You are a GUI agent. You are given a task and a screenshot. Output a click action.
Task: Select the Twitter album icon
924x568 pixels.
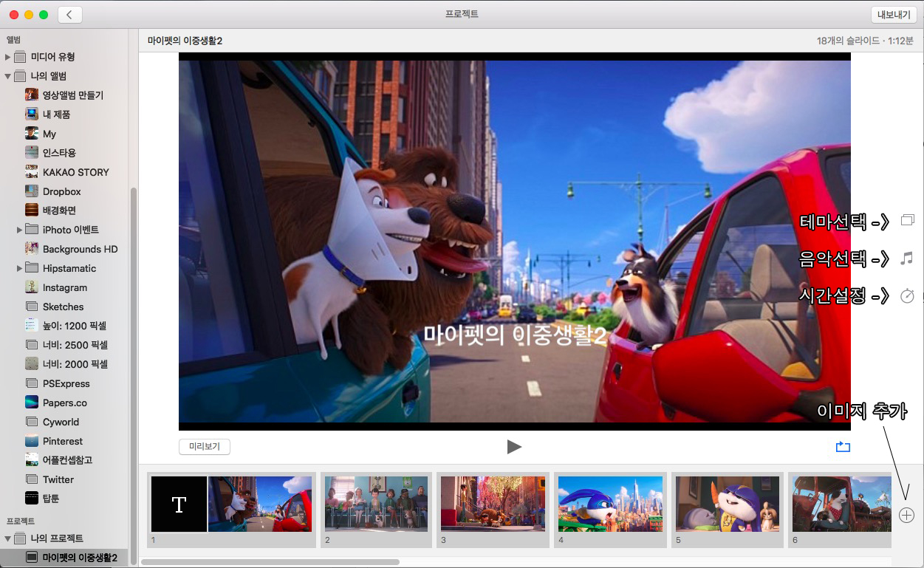click(32, 479)
